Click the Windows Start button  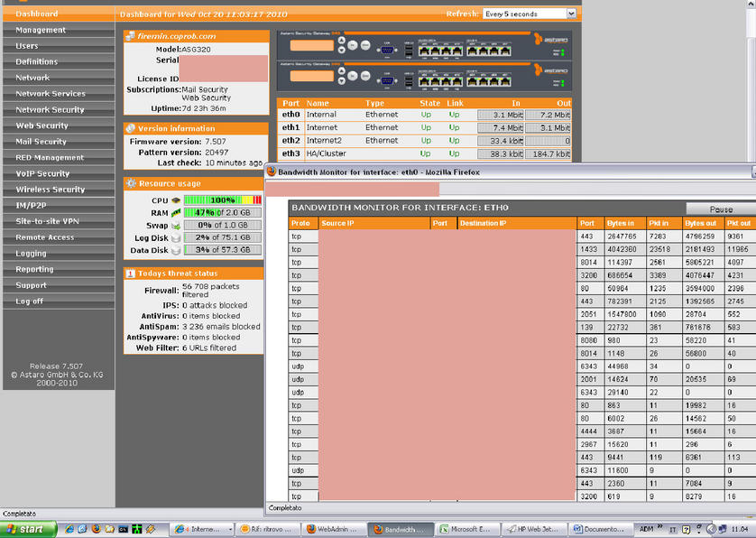click(x=28, y=529)
